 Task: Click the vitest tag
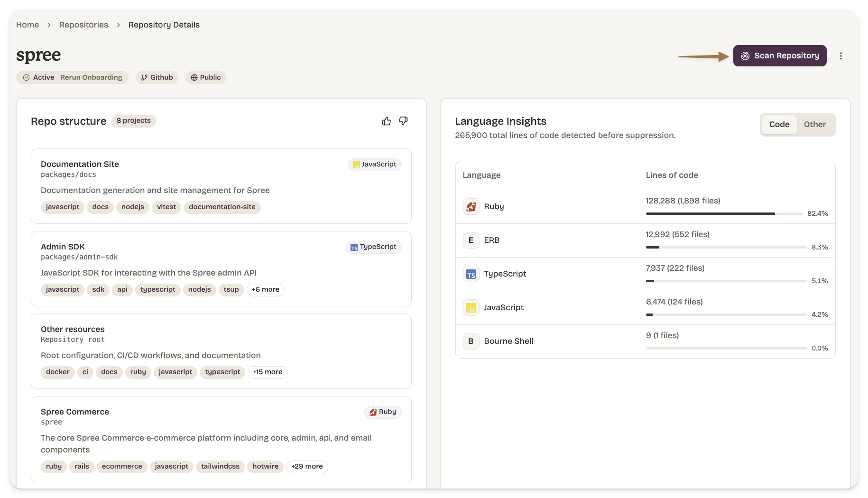[166, 207]
